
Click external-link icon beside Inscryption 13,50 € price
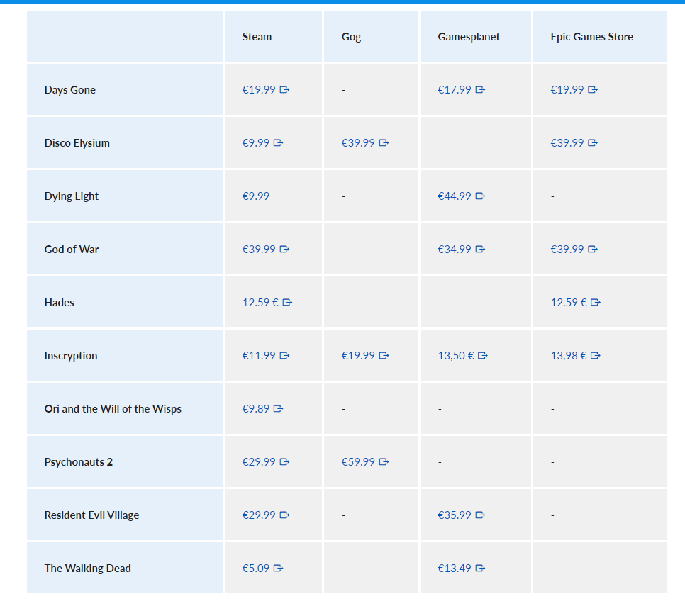[x=483, y=356]
